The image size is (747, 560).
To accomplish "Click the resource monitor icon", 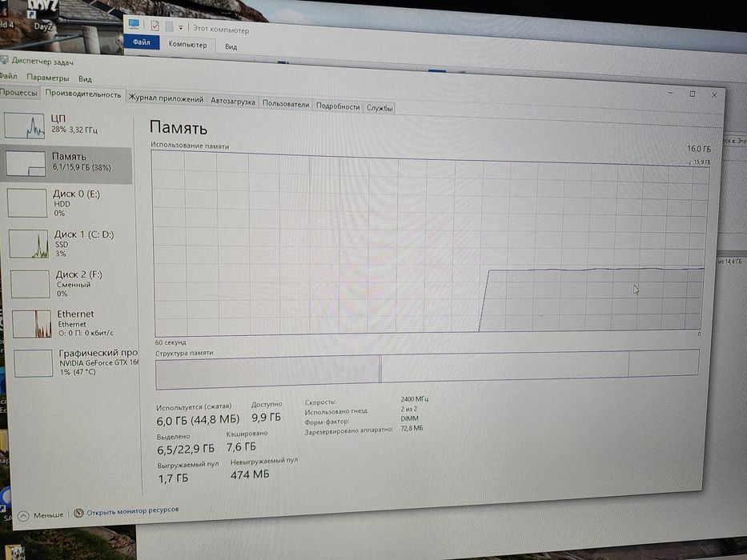I will pos(78,512).
